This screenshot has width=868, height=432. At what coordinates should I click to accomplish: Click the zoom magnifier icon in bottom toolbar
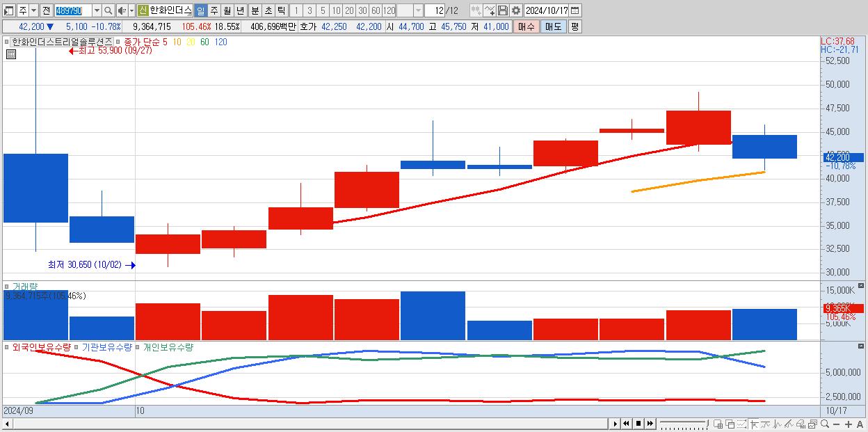[825, 424]
